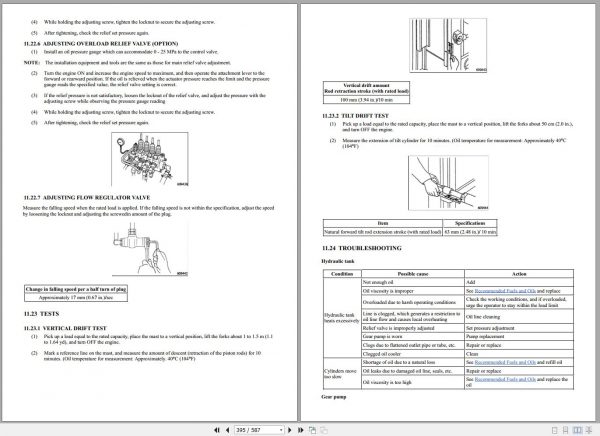This screenshot has width=600, height=436.
Task: Click the 11.23 TESTS heading
Action: pos(41,314)
